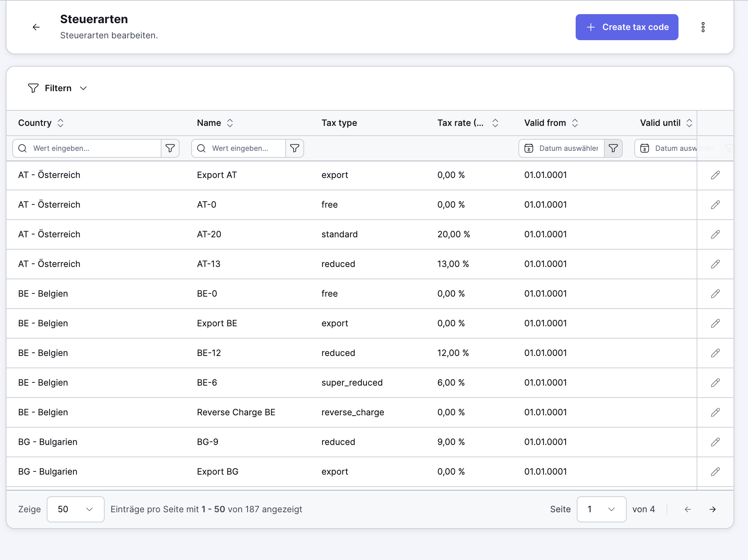Viewport: 748px width, 560px height.
Task: Open the entries per page dropdown showing 50
Action: point(75,509)
